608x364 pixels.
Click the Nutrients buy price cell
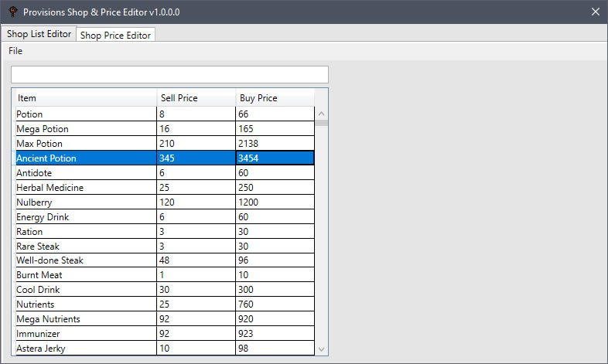[x=275, y=304]
